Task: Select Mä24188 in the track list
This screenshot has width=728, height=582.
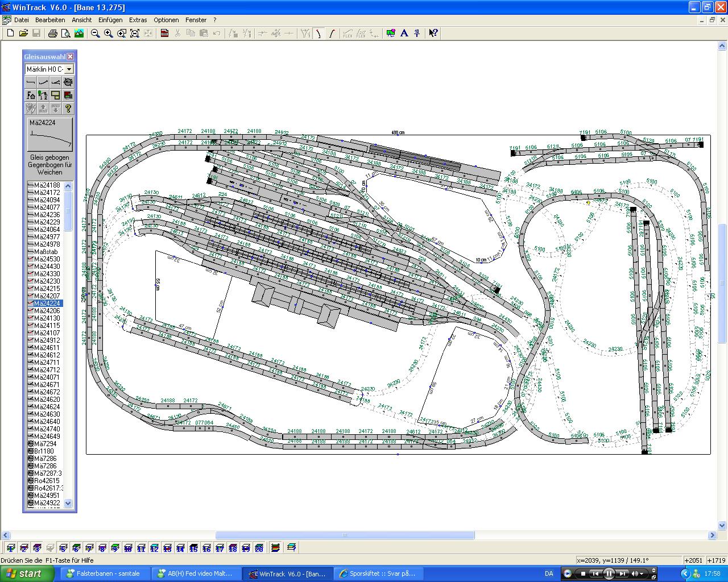Action: (x=45, y=185)
